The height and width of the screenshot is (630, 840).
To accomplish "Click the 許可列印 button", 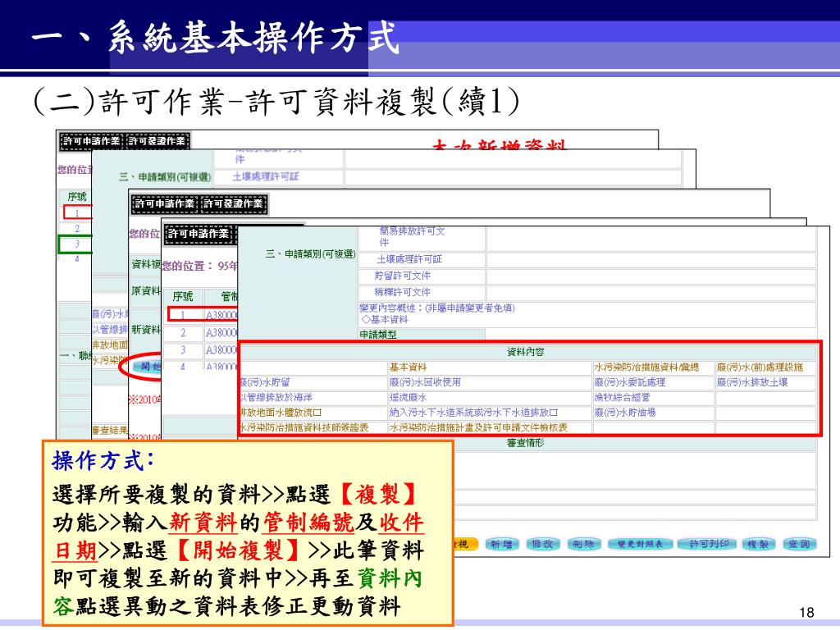I will pyautogui.click(x=708, y=545).
